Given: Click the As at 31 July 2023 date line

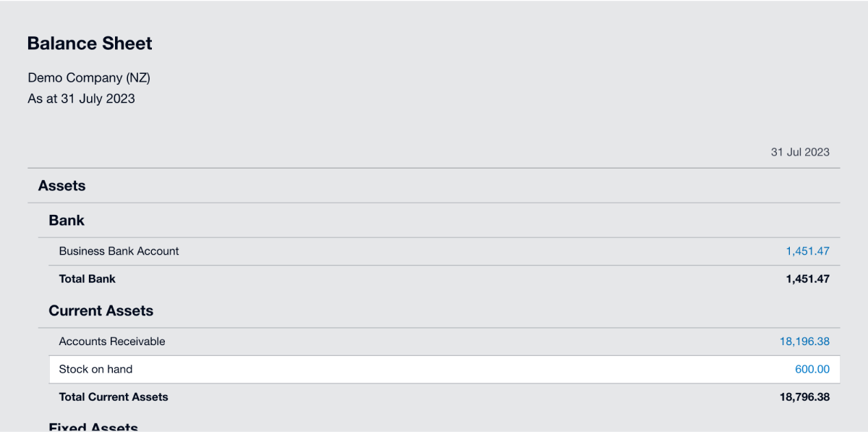Looking at the screenshot, I should coord(81,98).
